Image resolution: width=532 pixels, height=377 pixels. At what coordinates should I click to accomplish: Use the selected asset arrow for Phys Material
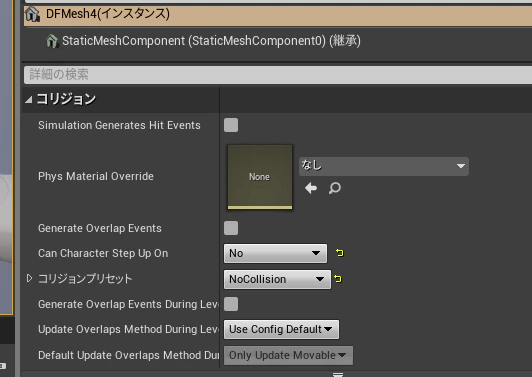click(x=311, y=188)
